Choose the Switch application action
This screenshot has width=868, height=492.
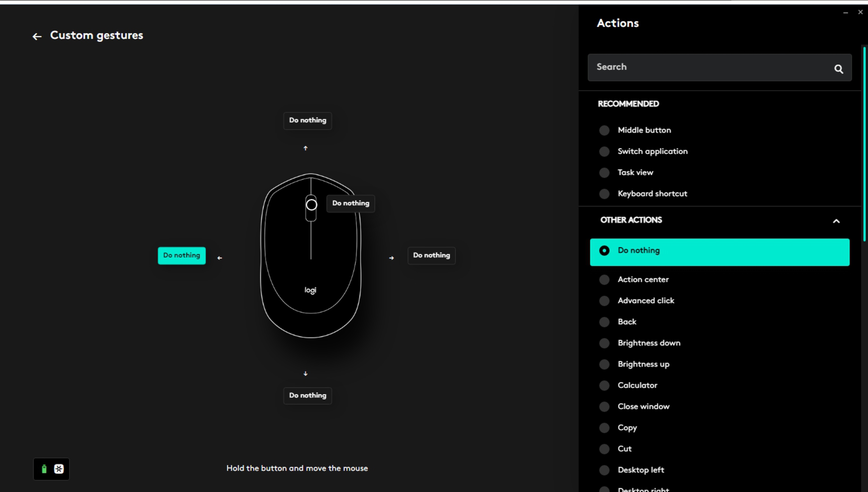pyautogui.click(x=652, y=151)
